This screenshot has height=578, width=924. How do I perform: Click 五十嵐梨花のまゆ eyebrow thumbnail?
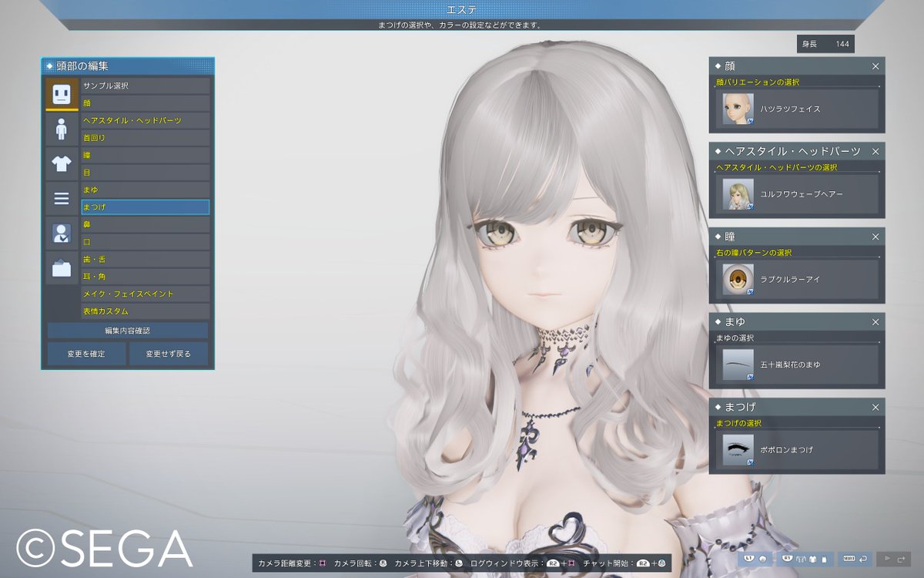point(738,365)
